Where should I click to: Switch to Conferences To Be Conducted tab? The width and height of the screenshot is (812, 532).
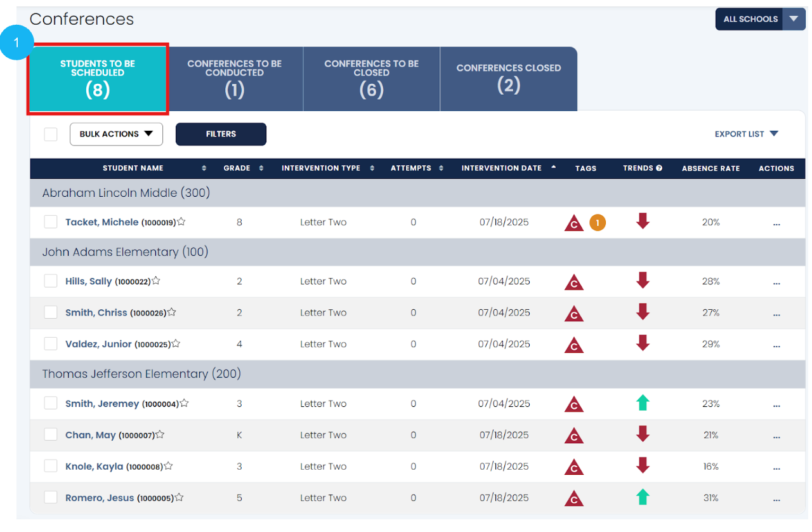(x=235, y=79)
